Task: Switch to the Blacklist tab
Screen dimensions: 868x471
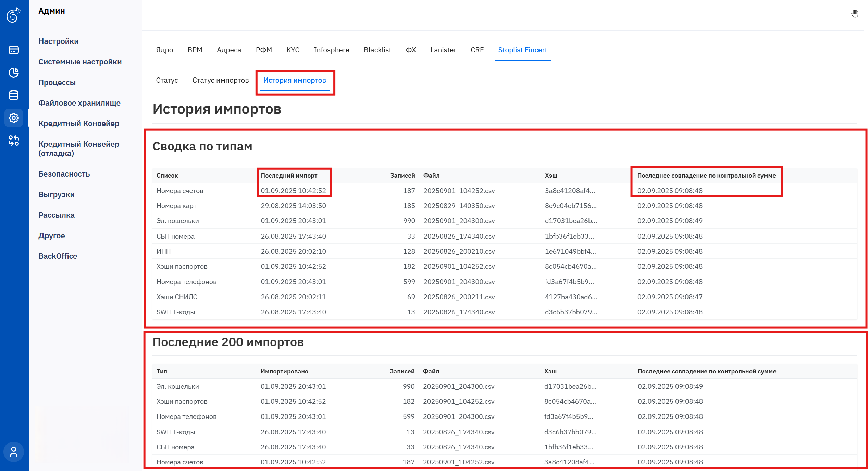Action: [377, 50]
